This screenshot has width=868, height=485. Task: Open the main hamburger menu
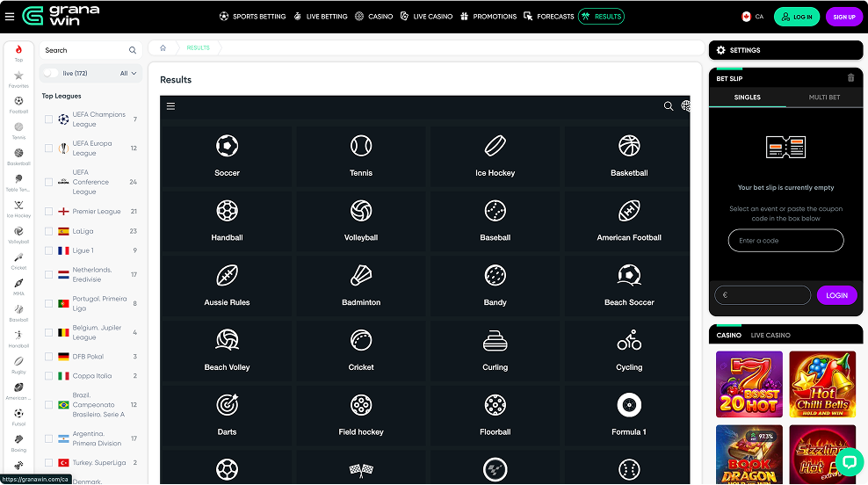click(x=10, y=16)
